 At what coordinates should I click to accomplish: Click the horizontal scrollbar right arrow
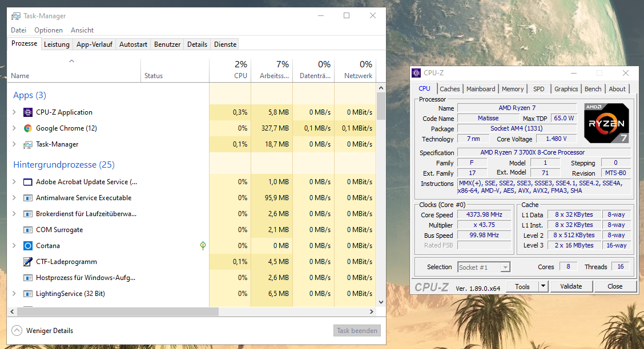371,312
